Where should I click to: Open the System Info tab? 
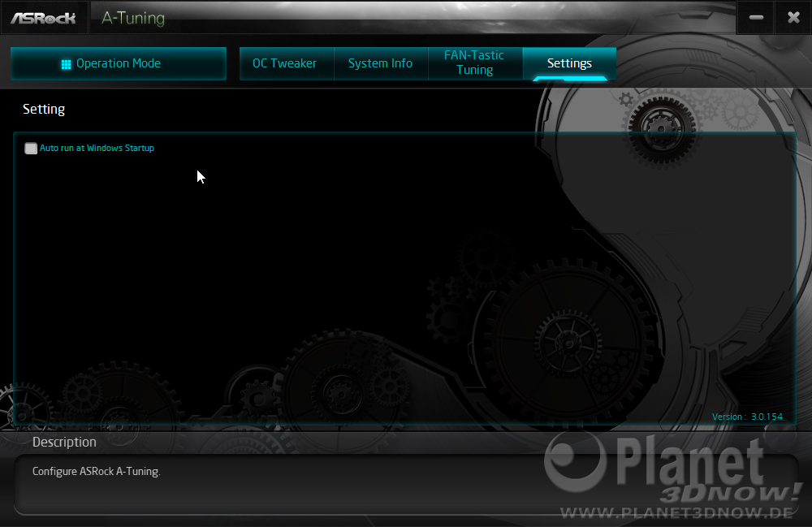point(381,63)
